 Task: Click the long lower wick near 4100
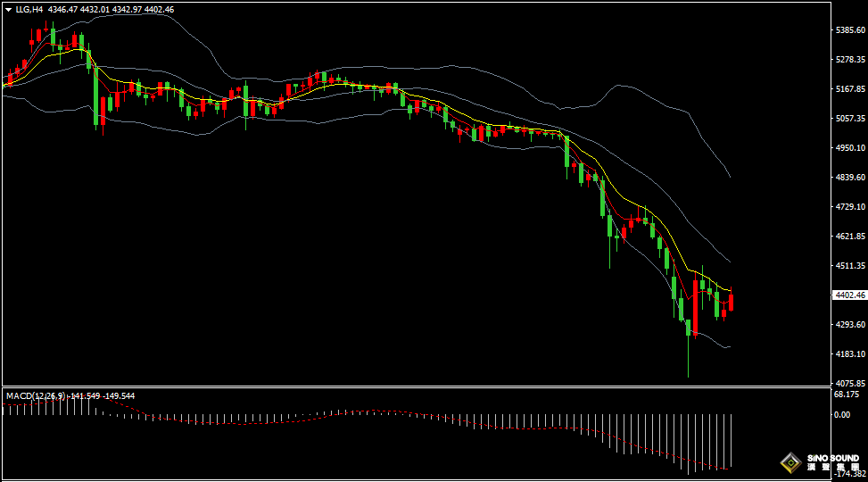688,361
